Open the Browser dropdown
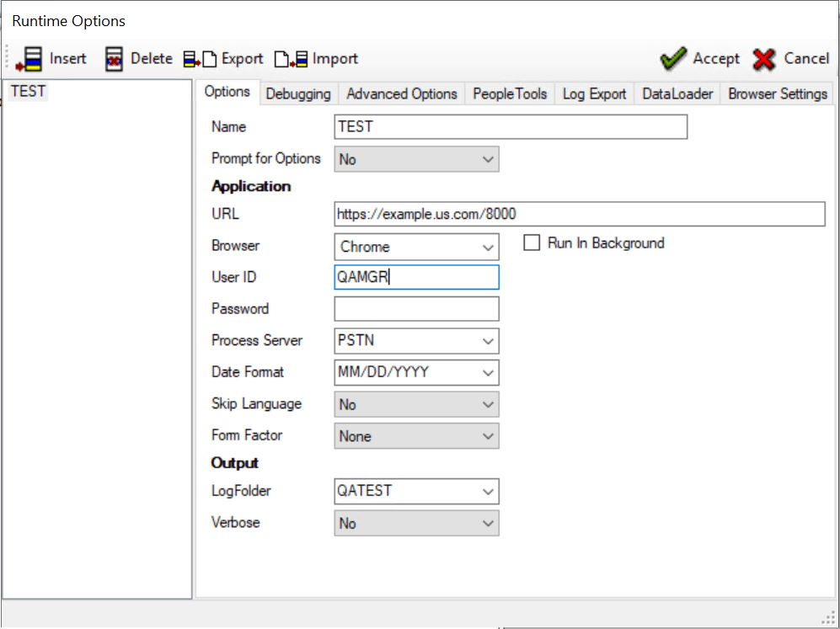 point(486,246)
